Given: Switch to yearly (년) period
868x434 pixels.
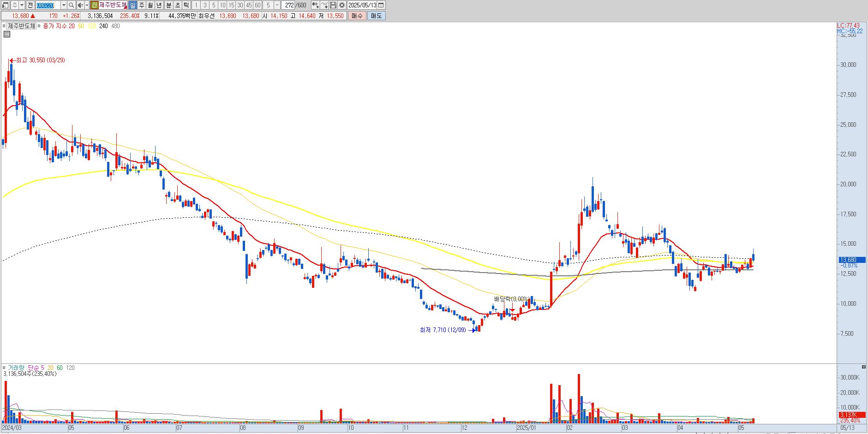Looking at the screenshot, I should tap(159, 5).
